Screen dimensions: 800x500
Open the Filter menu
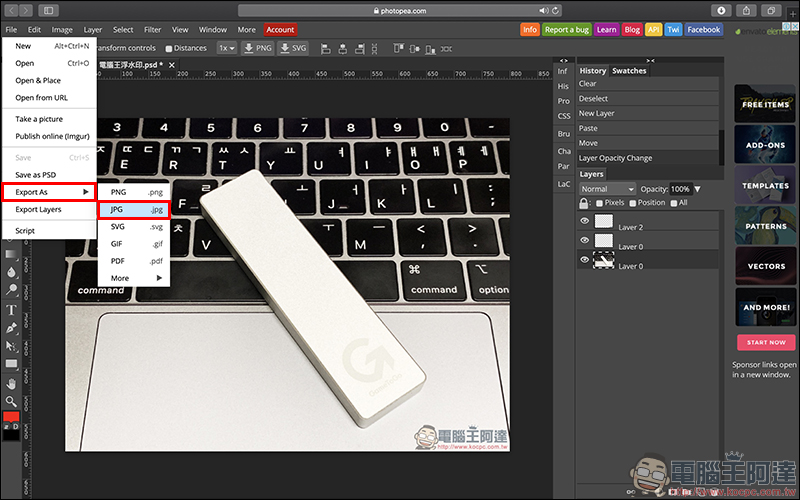pyautogui.click(x=152, y=30)
